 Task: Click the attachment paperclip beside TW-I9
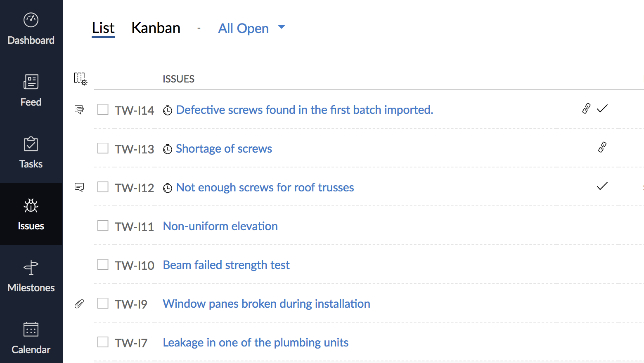(79, 304)
